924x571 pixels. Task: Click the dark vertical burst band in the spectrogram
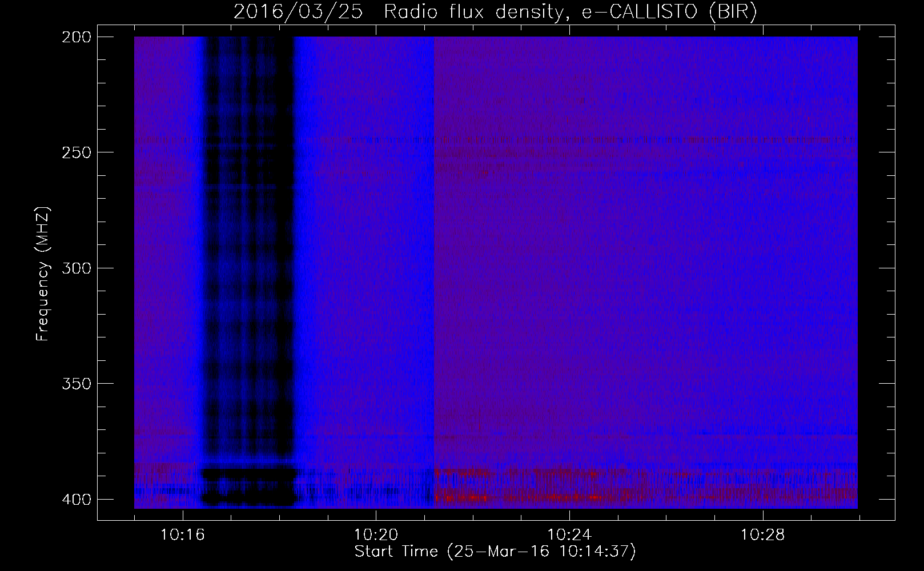(248, 271)
